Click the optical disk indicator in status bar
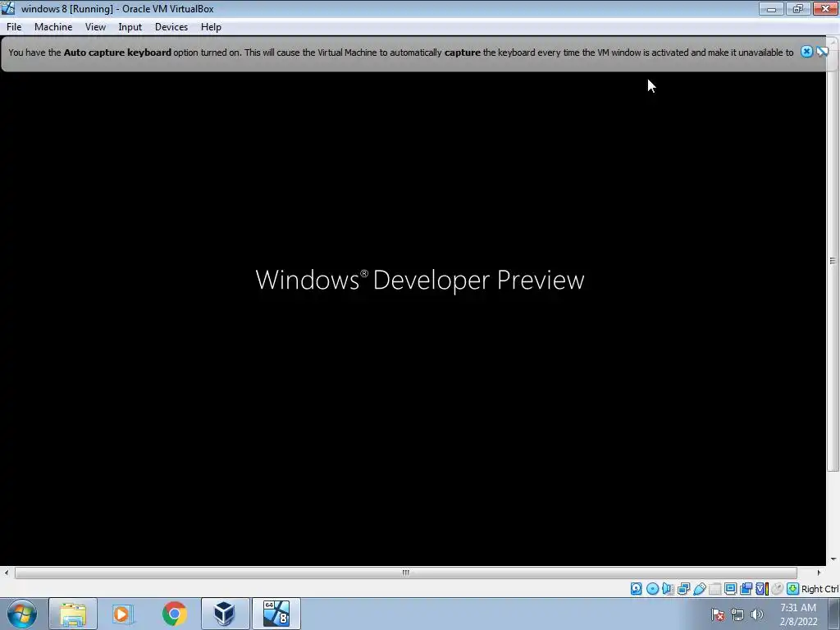This screenshot has width=840, height=630. click(x=652, y=589)
